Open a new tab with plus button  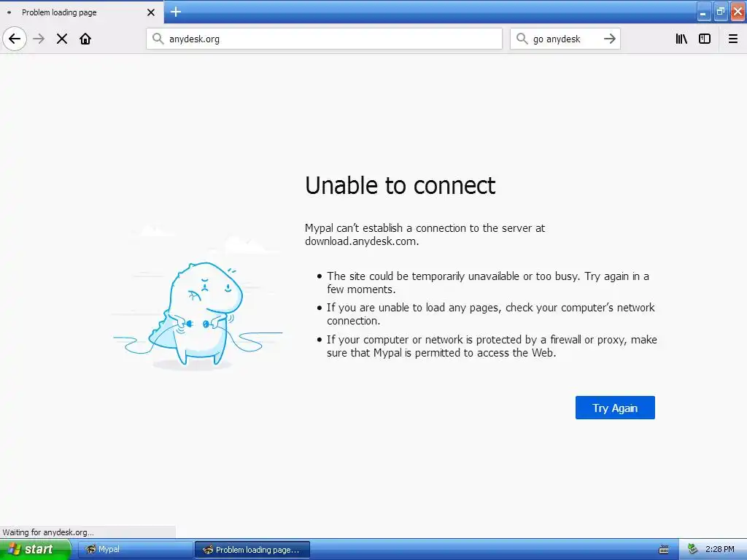[x=176, y=12]
